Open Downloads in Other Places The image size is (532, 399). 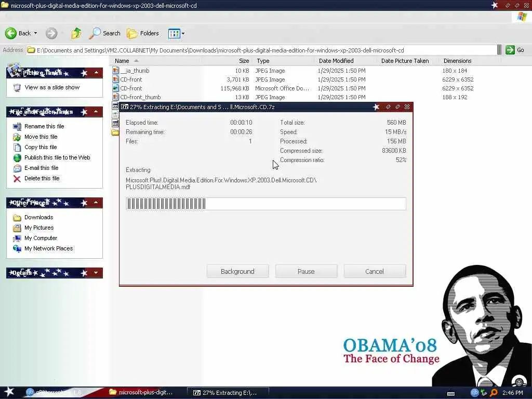pos(38,217)
